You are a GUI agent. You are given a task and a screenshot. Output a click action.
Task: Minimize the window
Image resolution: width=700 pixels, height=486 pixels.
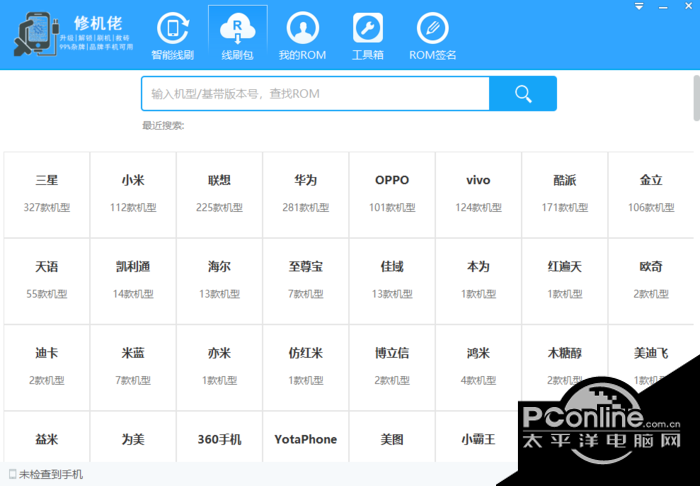coord(663,7)
